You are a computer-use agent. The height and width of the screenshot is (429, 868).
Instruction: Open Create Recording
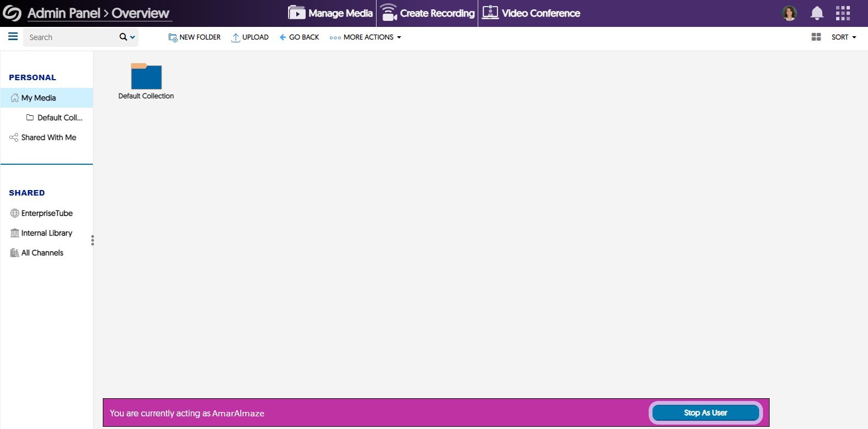pyautogui.click(x=427, y=13)
